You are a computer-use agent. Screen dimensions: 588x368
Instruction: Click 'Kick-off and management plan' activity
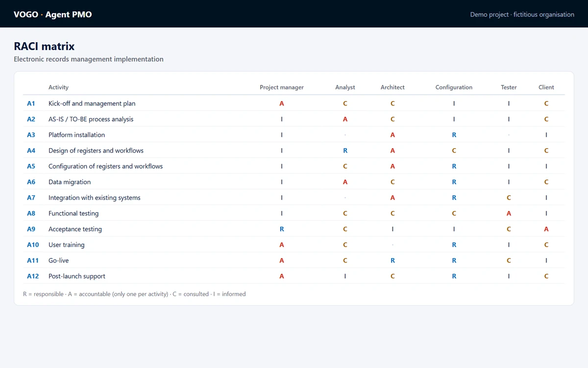[92, 104]
